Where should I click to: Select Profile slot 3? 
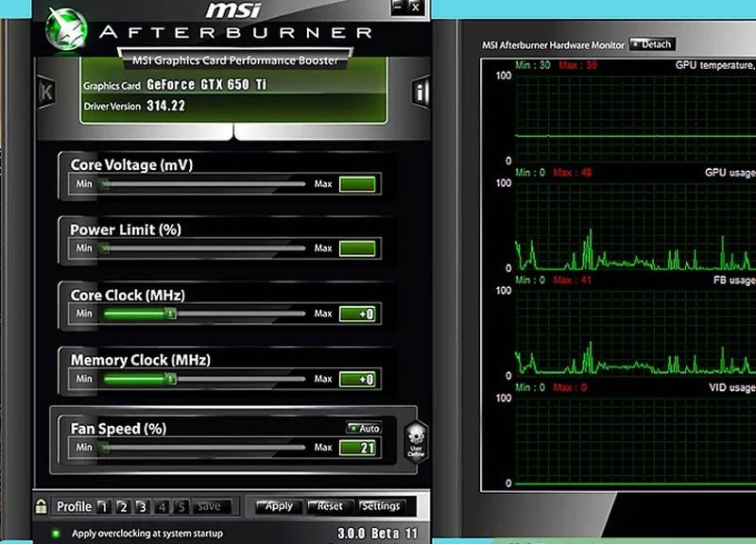(x=143, y=507)
